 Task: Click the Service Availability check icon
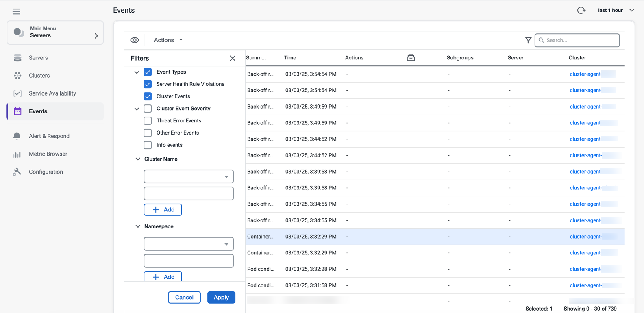pos(17,93)
